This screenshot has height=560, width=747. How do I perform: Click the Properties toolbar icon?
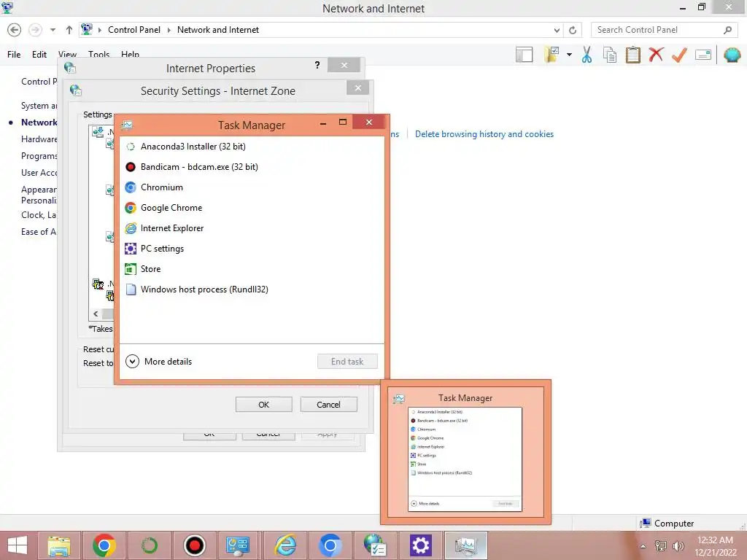click(703, 55)
